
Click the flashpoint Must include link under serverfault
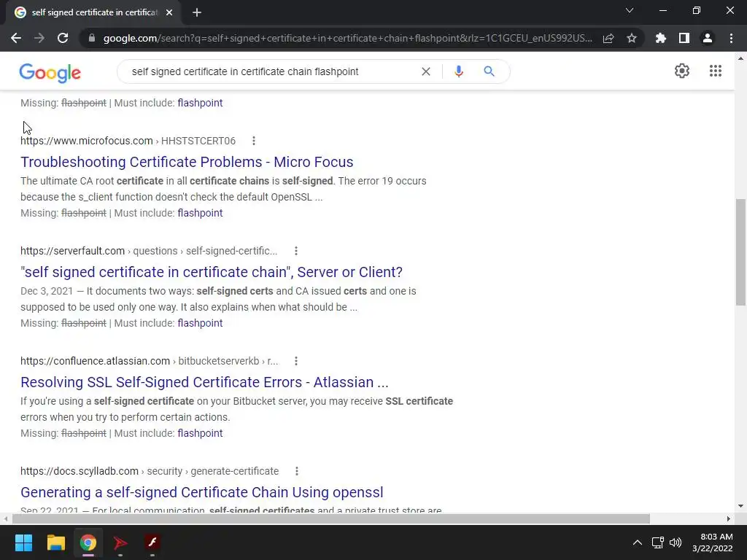[x=200, y=323]
